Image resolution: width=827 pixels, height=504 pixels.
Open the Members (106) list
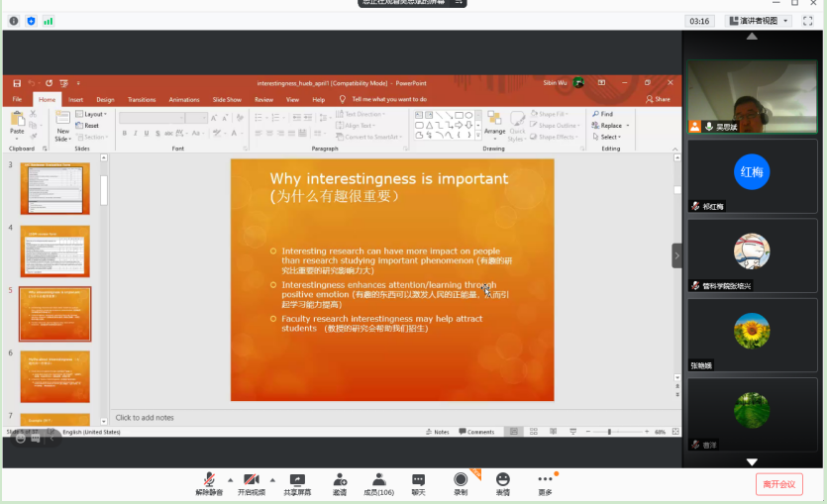point(378,480)
